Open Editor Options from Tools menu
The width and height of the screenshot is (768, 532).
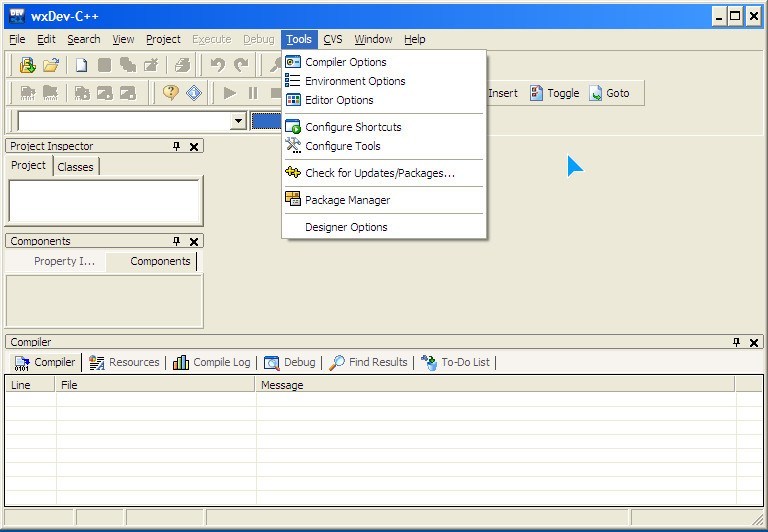[384, 100]
